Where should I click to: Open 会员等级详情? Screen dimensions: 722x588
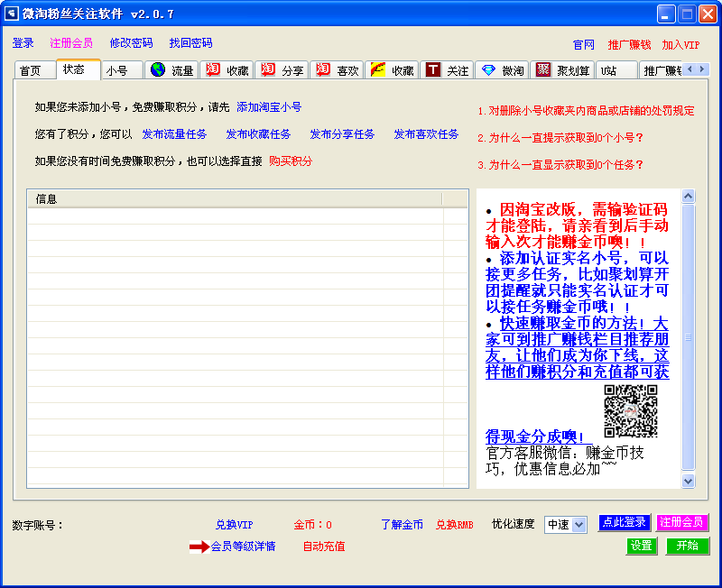pos(243,547)
